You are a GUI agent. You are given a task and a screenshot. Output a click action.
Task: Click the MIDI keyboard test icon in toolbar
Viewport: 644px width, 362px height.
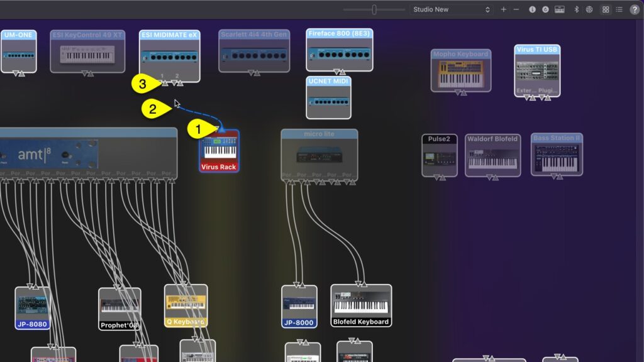[x=558, y=9]
